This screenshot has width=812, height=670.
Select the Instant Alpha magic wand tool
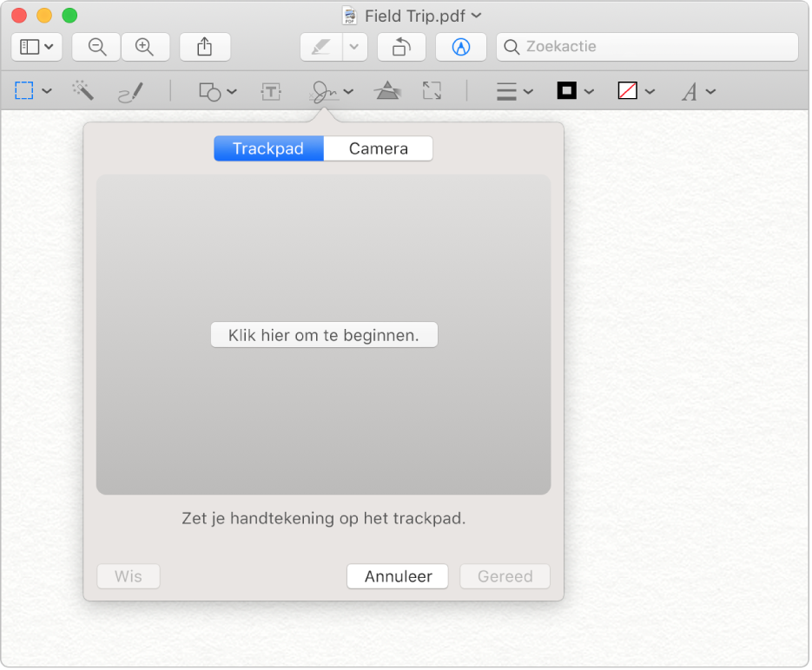point(83,91)
